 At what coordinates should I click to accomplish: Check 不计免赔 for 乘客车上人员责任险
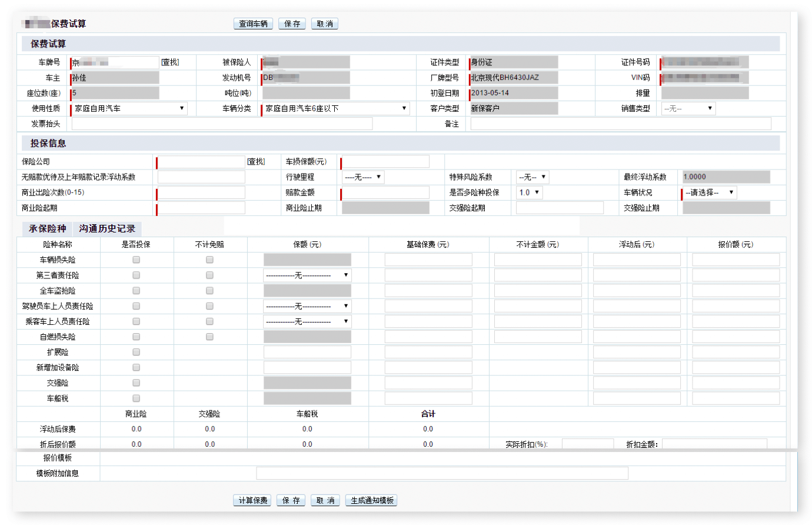209,321
